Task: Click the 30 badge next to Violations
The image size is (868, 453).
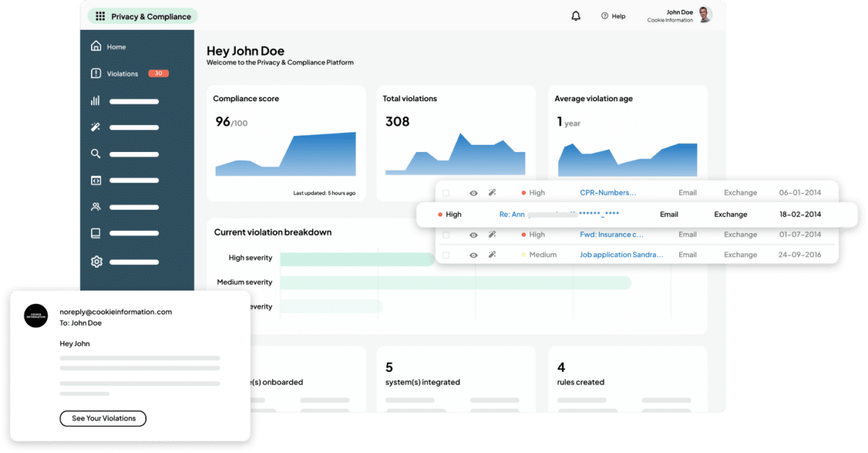Action: [x=158, y=73]
